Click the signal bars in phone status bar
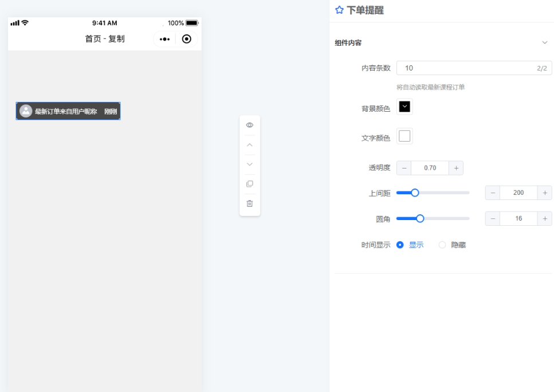Screen dimensions: 554x392 15,23
